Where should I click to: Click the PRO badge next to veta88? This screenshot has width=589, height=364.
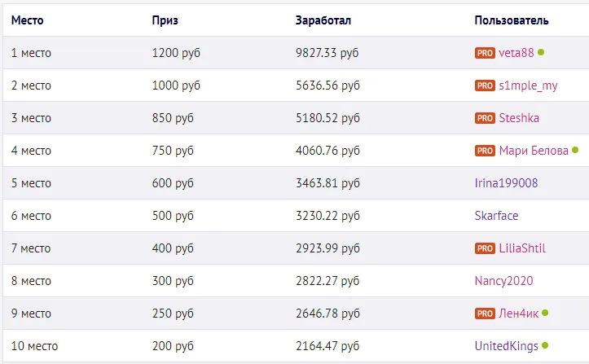(485, 53)
